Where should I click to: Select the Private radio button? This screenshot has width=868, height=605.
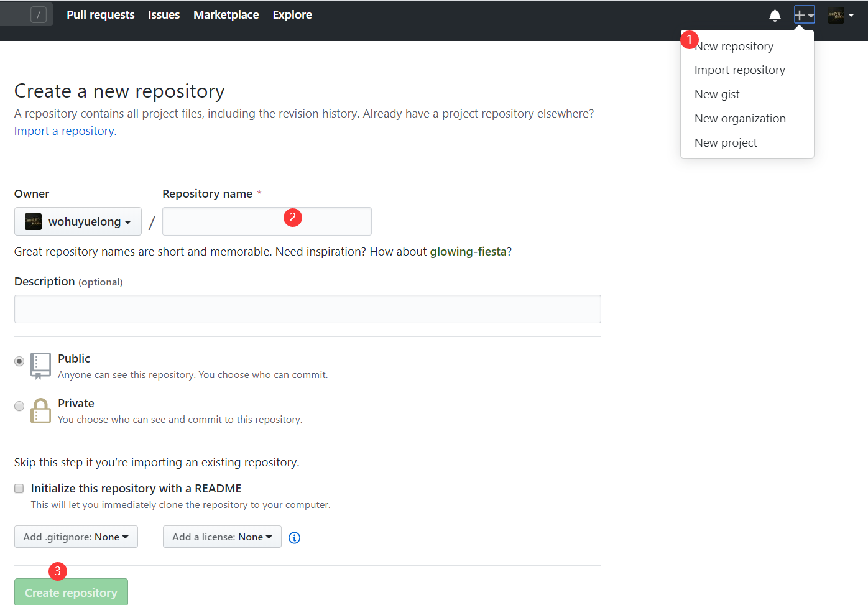click(19, 406)
